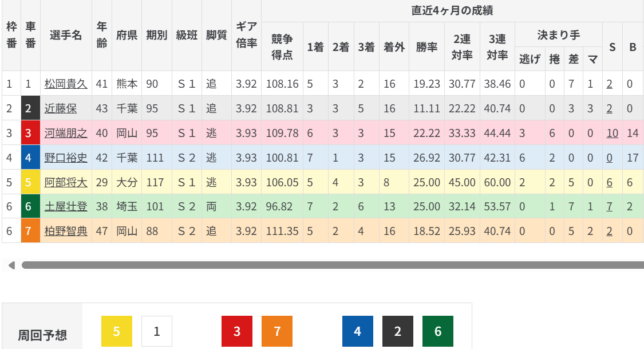The height and width of the screenshot is (349, 644).
Task: Open S count 6 in 阿部将大's row
Action: click(609, 183)
